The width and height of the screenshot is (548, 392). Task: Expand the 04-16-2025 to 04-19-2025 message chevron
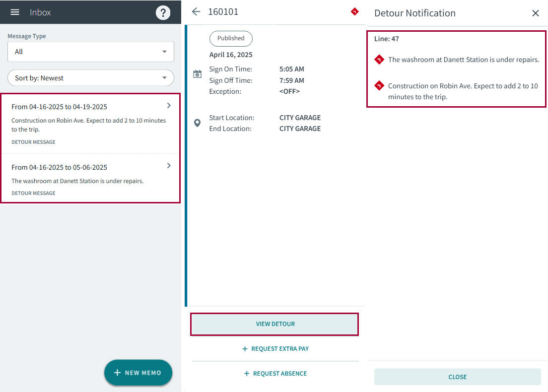point(168,105)
